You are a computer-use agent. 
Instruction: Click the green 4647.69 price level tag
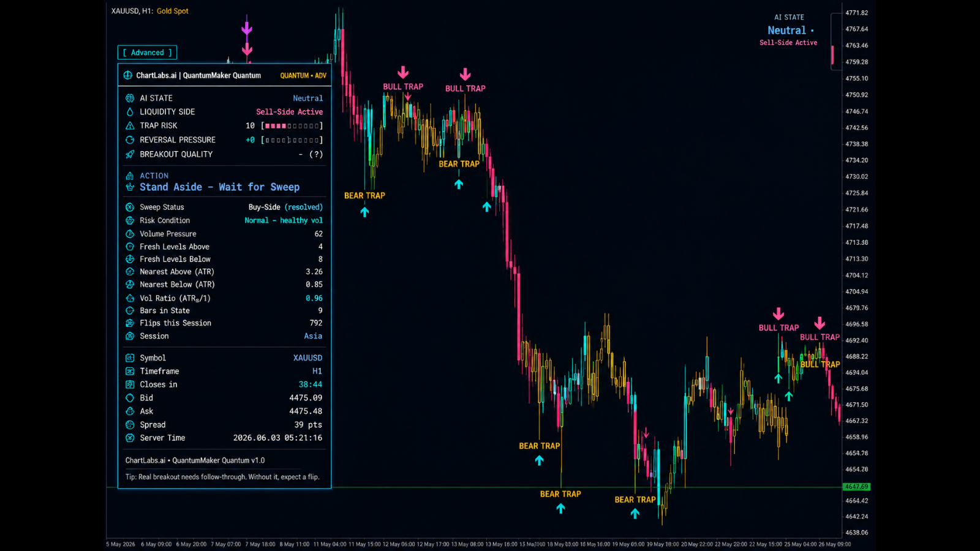tap(856, 487)
